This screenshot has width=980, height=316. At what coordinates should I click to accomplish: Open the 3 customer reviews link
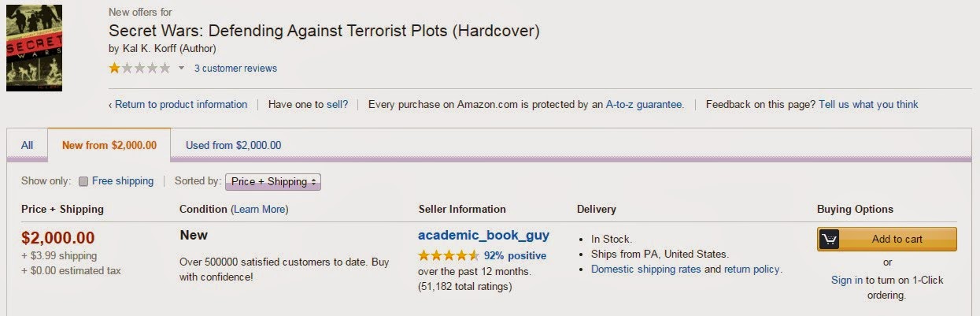(235, 69)
